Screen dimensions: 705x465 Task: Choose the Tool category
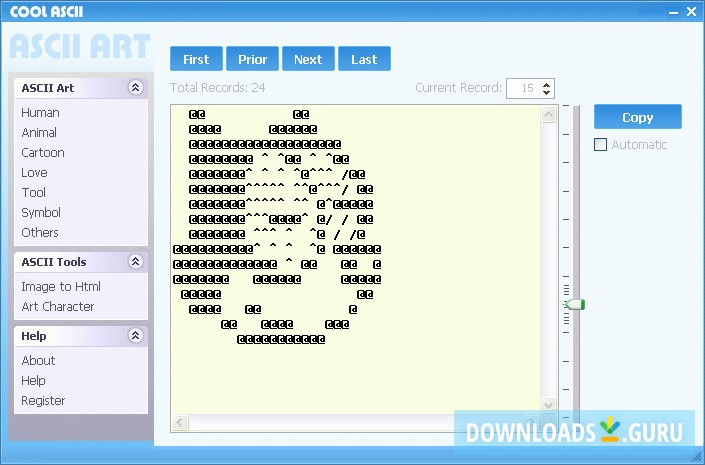pyautogui.click(x=33, y=192)
